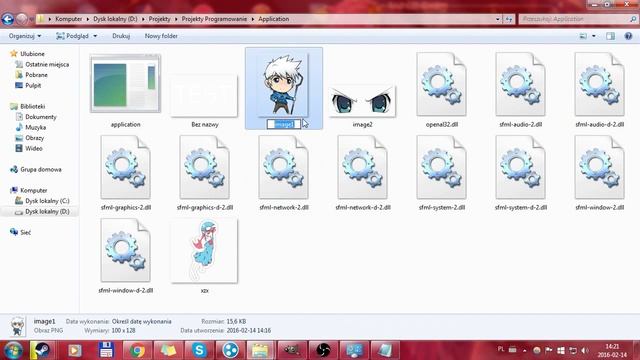
Task: Navigate to Projekty Programowanie breadcrumb
Action: (214, 19)
